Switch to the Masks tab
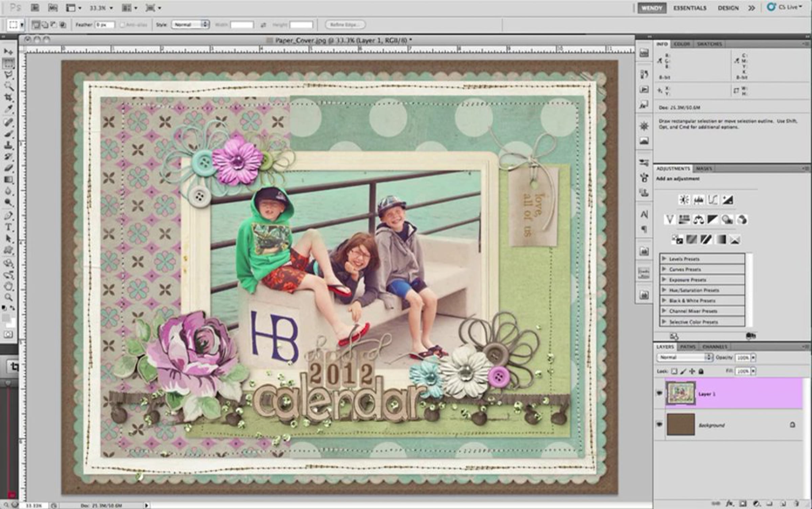Screen dimensions: 812x509 tap(704, 168)
